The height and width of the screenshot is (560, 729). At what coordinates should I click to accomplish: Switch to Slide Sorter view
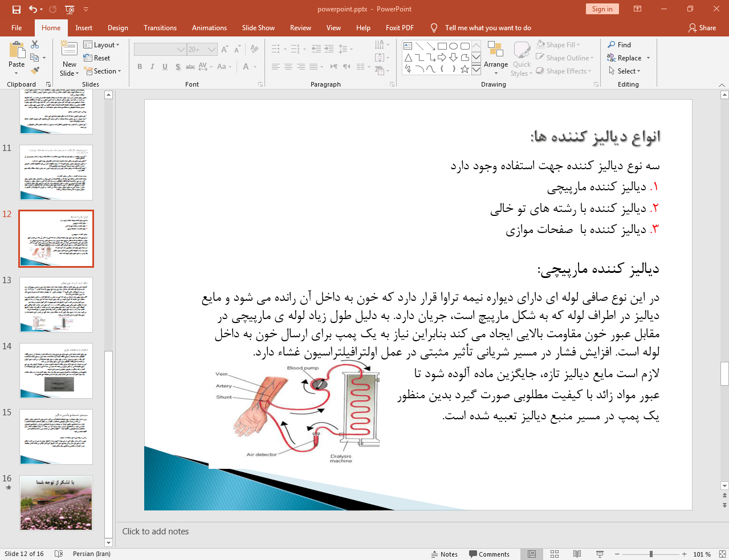(x=555, y=554)
